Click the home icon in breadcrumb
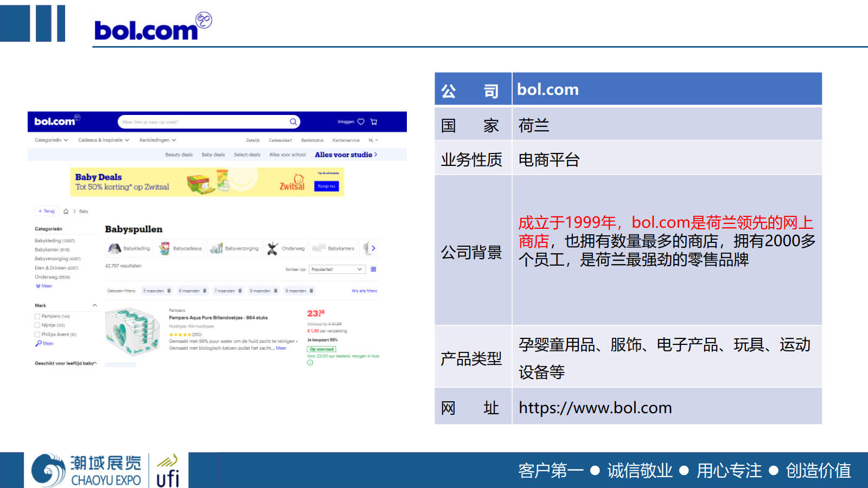868x488 pixels. 66,211
